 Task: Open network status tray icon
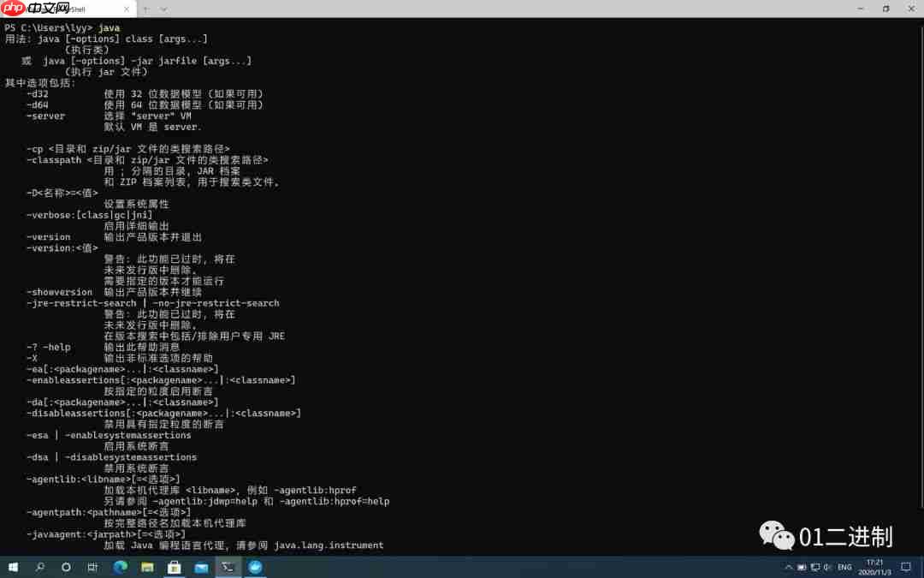[x=815, y=568]
